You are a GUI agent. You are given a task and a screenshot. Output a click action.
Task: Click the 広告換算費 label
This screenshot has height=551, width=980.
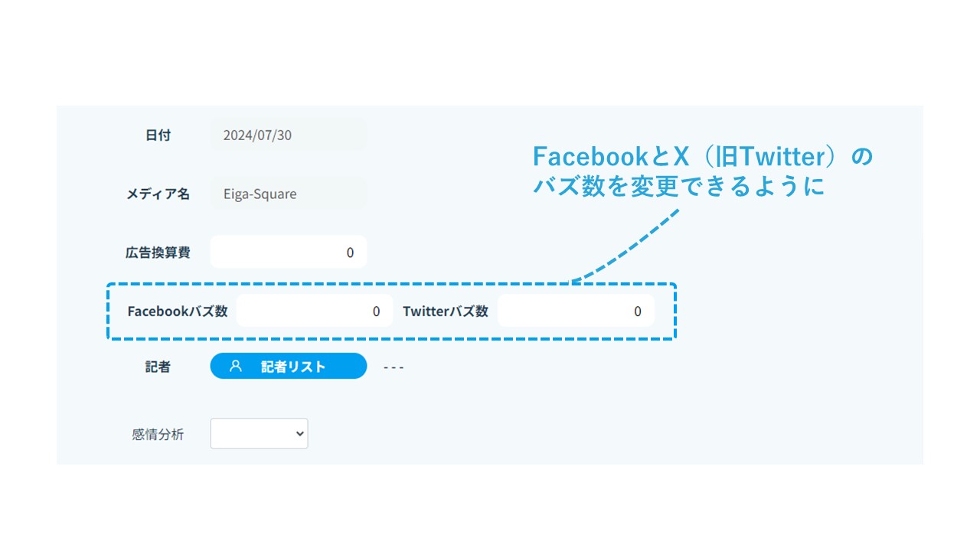point(158,252)
